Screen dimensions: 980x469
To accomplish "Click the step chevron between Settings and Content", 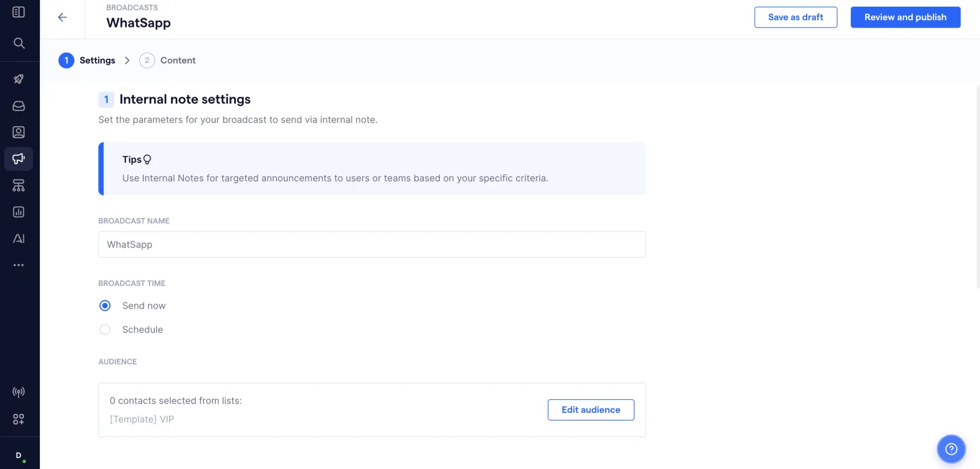I will [x=127, y=61].
